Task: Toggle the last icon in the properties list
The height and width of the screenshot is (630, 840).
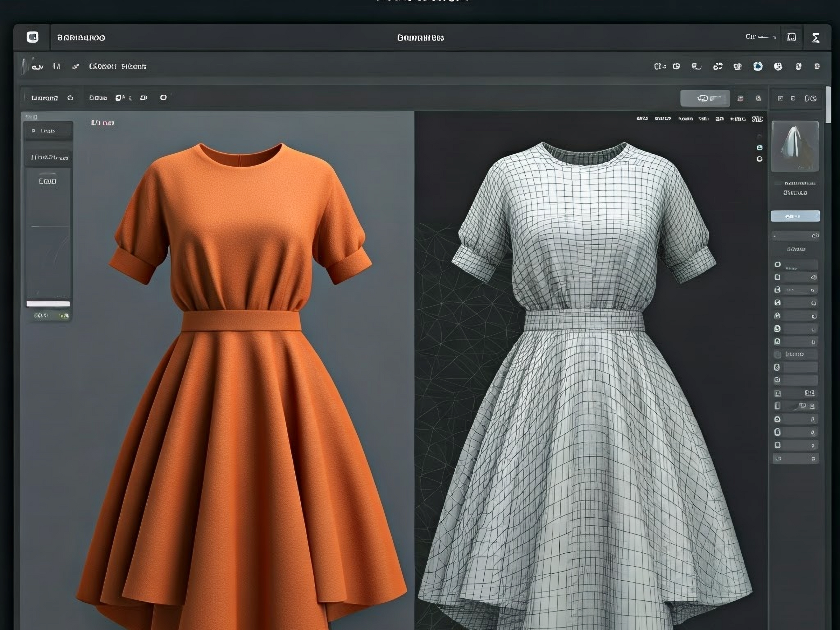Action: coord(778,458)
